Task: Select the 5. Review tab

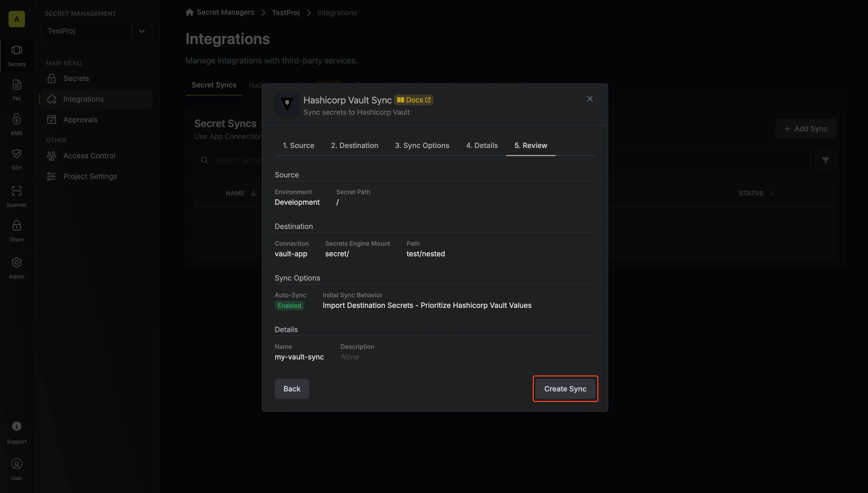Action: pyautogui.click(x=531, y=146)
